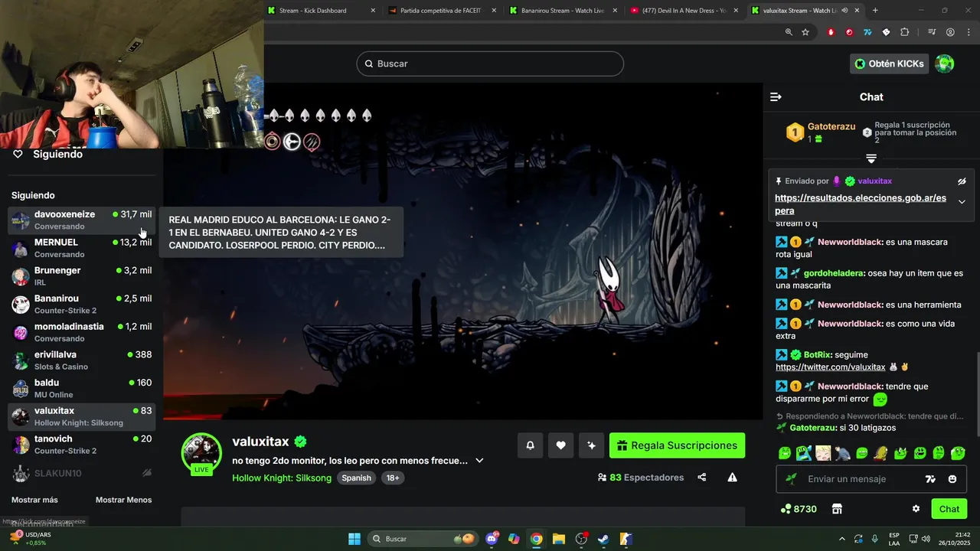Click the notification bell for valuxitax

530,445
